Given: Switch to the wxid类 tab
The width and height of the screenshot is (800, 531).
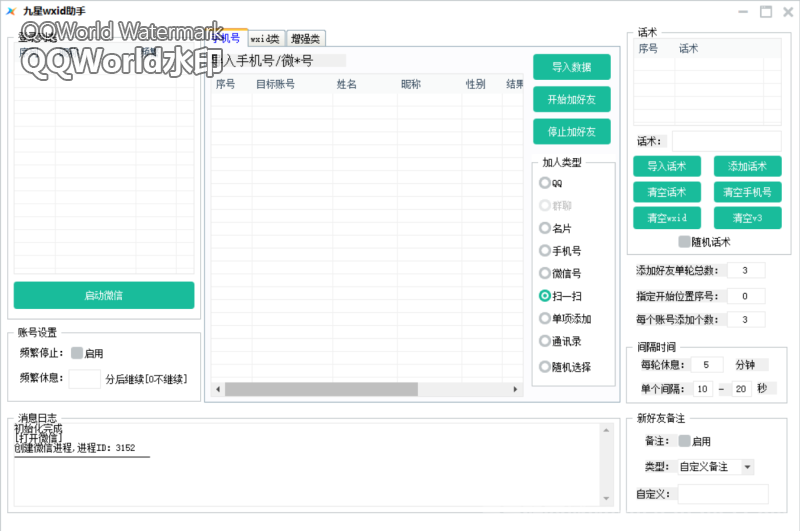Looking at the screenshot, I should (x=266, y=39).
